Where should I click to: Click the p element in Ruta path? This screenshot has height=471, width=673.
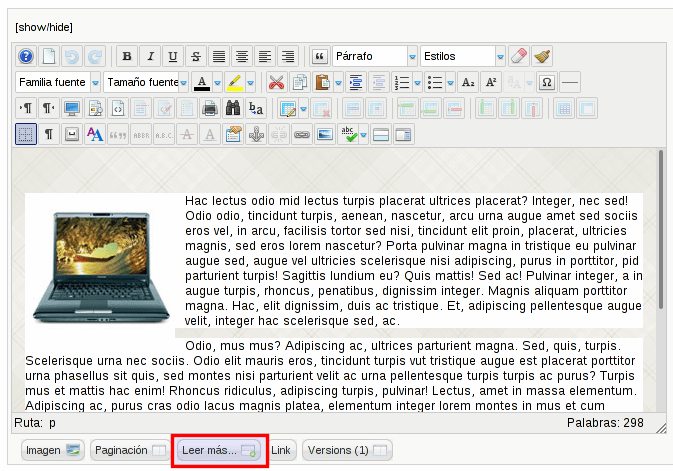click(52, 423)
